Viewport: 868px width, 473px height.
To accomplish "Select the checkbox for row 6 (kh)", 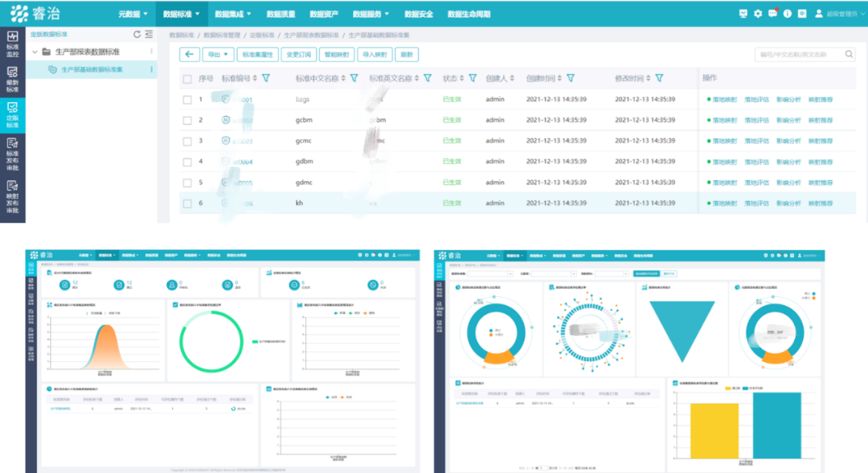I will pos(187,204).
